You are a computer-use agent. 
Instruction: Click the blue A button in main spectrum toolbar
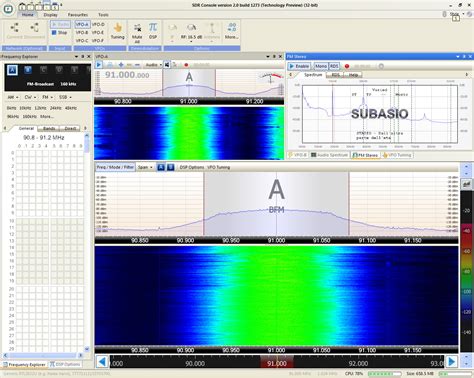(x=161, y=167)
